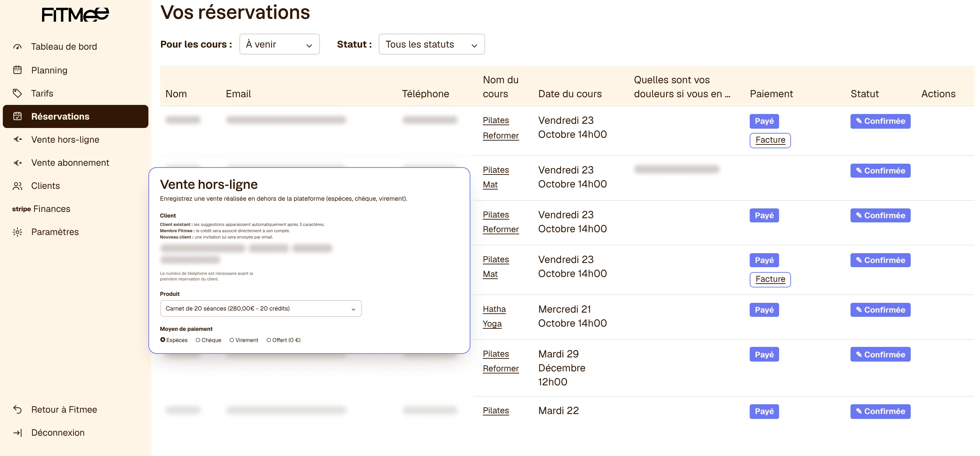Screen dimensions: 980x456
Task: Select Offert (0 €) payment option
Action: point(283,340)
